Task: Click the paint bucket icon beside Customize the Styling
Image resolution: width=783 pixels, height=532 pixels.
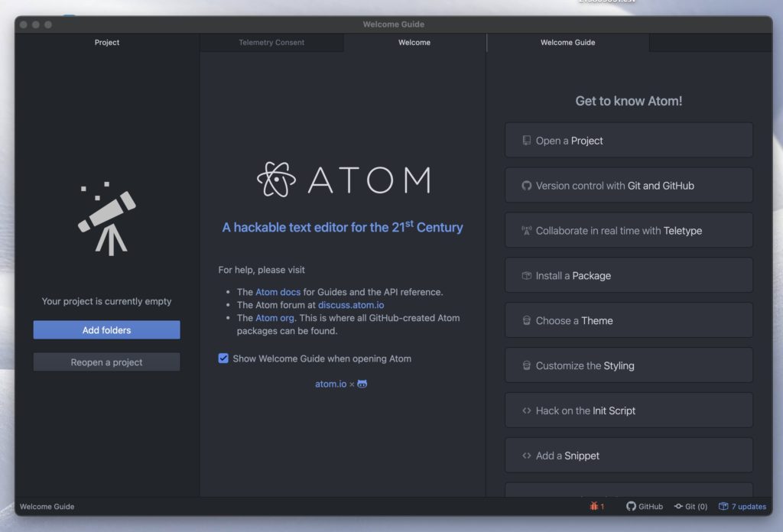Action: [x=526, y=365]
